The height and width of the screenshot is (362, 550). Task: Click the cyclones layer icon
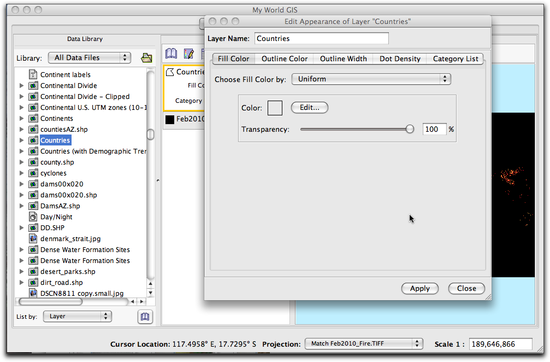[33, 173]
